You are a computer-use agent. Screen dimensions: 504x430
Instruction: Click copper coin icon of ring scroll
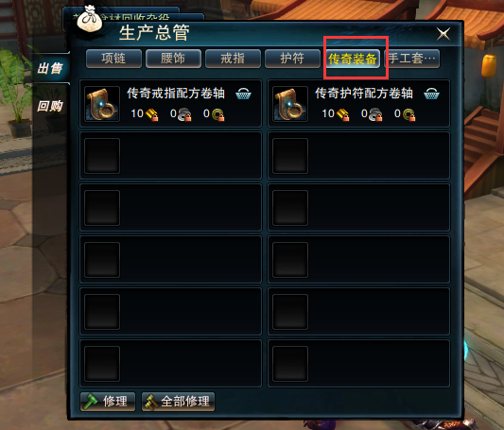(x=218, y=114)
